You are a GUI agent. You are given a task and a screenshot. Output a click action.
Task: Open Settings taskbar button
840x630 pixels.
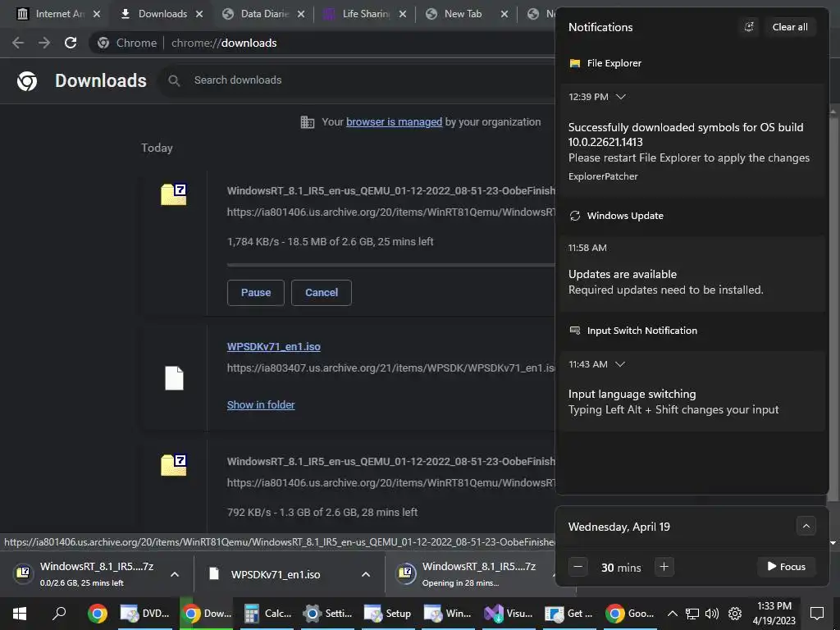tap(328, 614)
